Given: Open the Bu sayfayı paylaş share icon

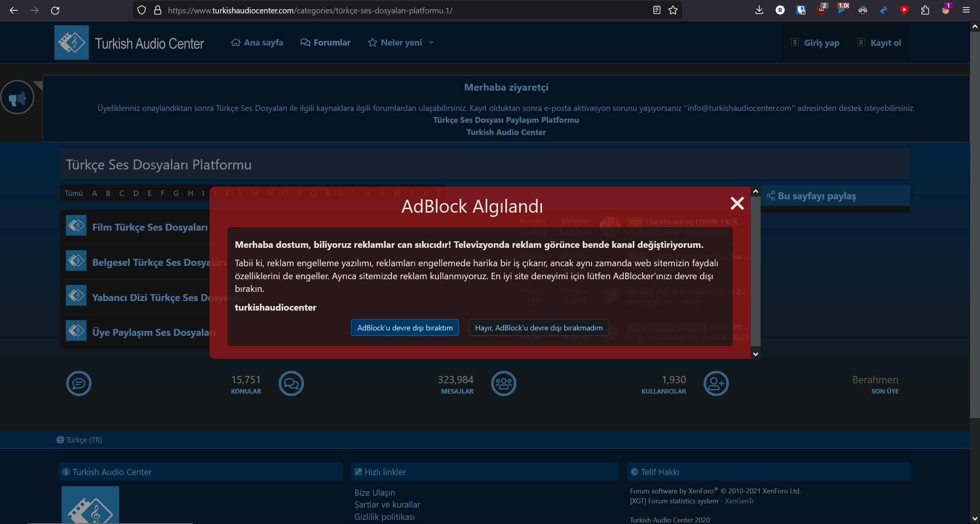Looking at the screenshot, I should pos(772,196).
